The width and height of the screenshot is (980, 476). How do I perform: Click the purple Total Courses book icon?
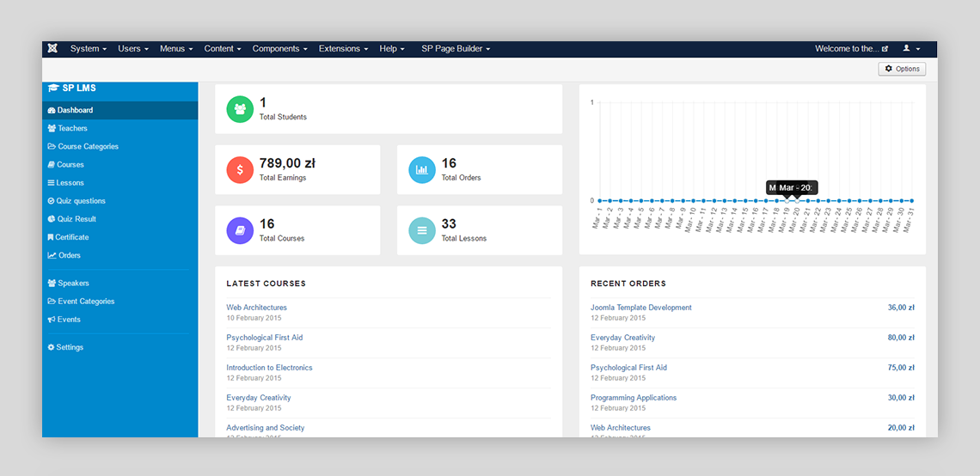(240, 230)
